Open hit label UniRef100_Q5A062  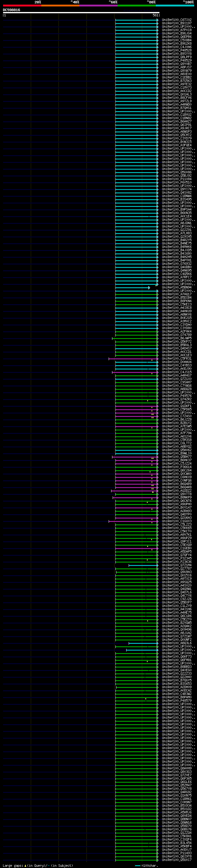[x=176, y=450]
